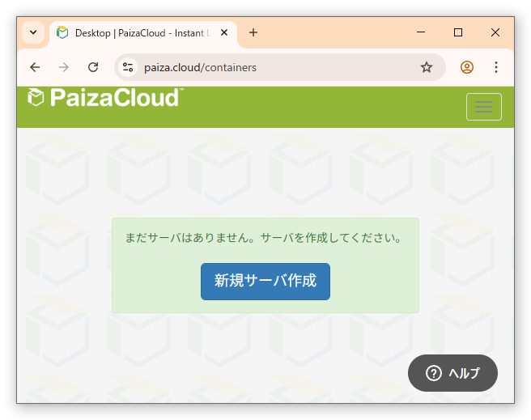Minimize the browser window
Viewport: 531px width, 420px height.
(x=421, y=32)
